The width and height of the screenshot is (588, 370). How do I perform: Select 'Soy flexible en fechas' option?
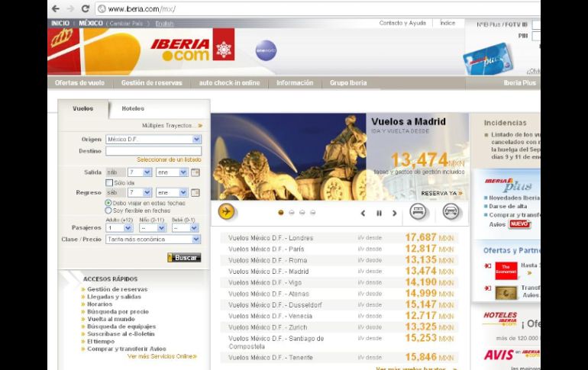click(108, 211)
